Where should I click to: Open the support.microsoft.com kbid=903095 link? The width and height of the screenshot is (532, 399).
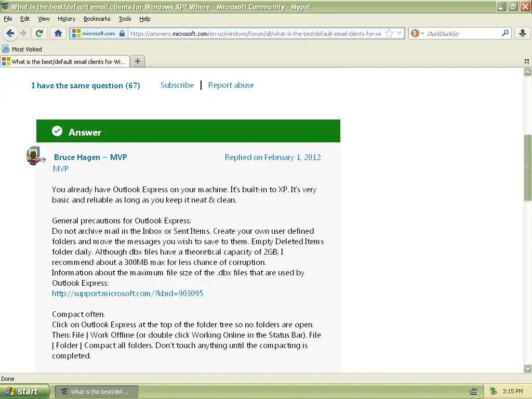pos(128,294)
